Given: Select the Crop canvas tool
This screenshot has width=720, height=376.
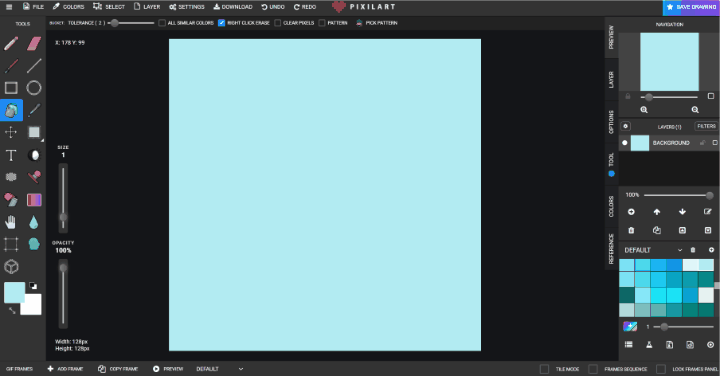Looking at the screenshot, I should pyautogui.click(x=11, y=244).
